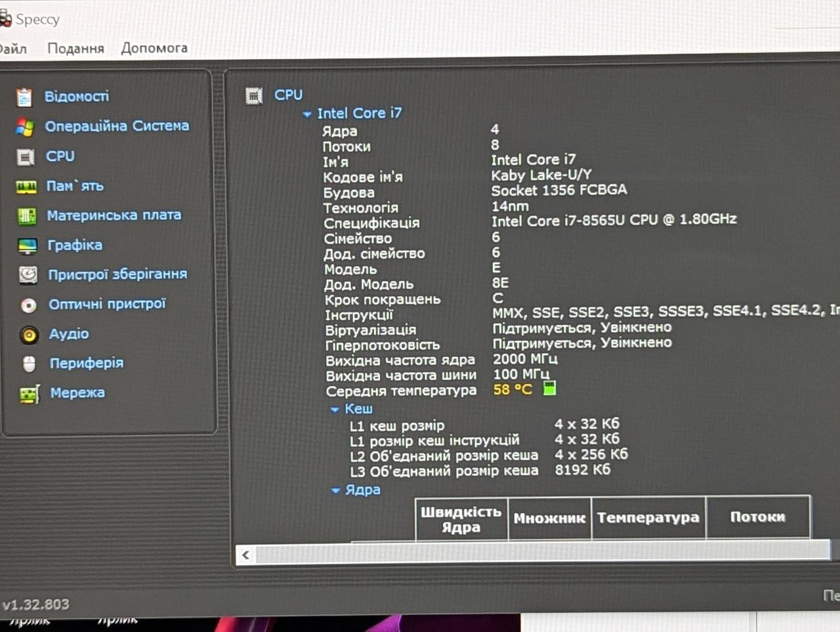Open the Аудіо section
840x632 pixels.
69,333
